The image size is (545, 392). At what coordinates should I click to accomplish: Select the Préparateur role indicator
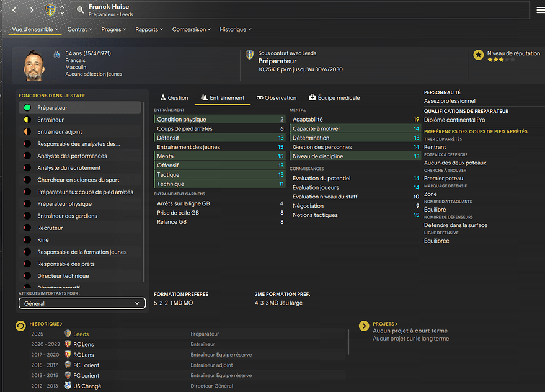pyautogui.click(x=27, y=108)
